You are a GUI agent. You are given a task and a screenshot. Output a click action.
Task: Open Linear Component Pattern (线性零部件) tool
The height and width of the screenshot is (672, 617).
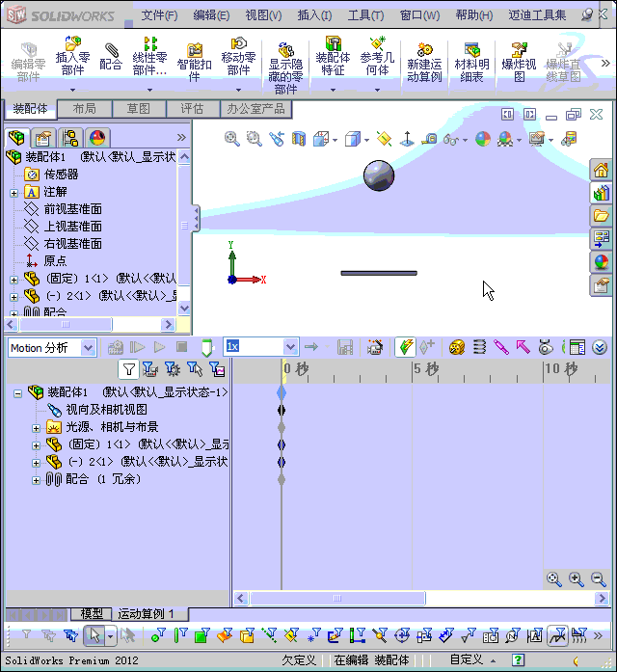tap(149, 56)
